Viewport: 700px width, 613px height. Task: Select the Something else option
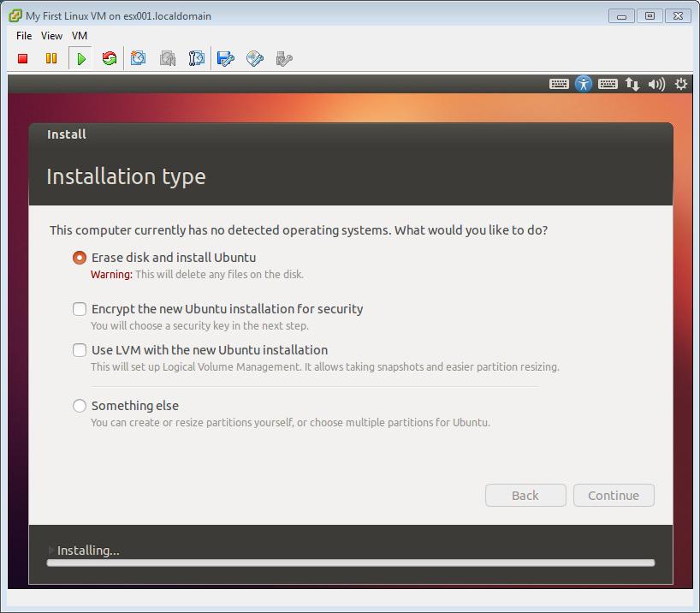pos(80,406)
